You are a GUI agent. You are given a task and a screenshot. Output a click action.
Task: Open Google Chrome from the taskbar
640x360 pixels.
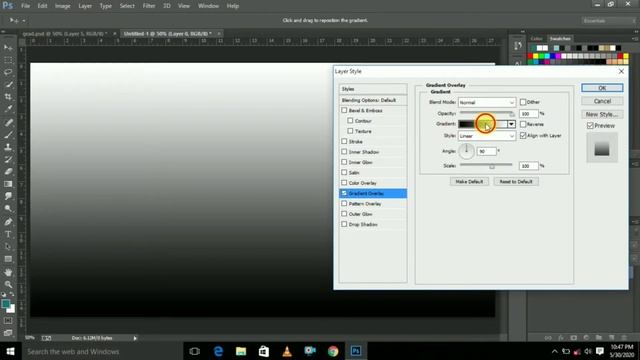coord(333,351)
